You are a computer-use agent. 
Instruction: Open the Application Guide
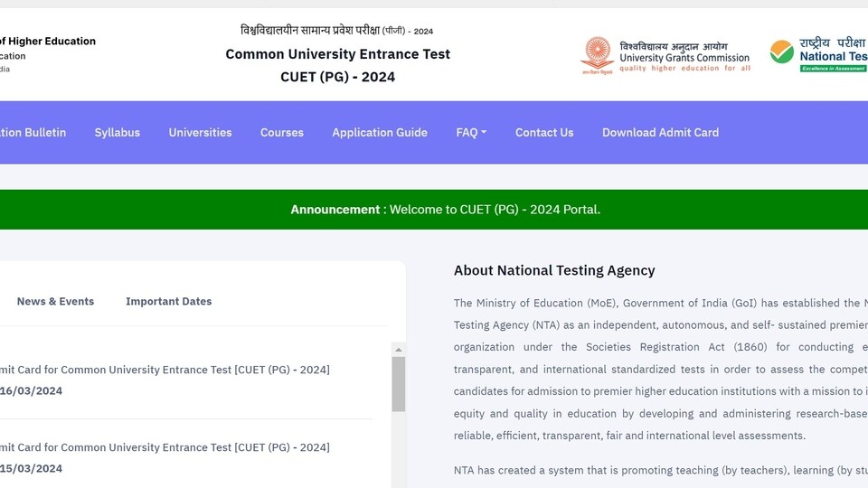[x=380, y=132]
